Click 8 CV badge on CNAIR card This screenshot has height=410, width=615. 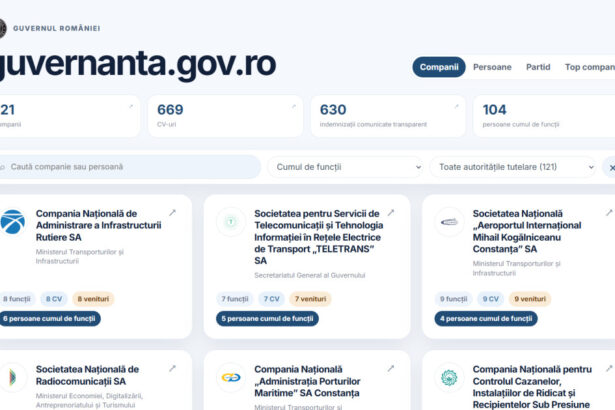(x=54, y=299)
